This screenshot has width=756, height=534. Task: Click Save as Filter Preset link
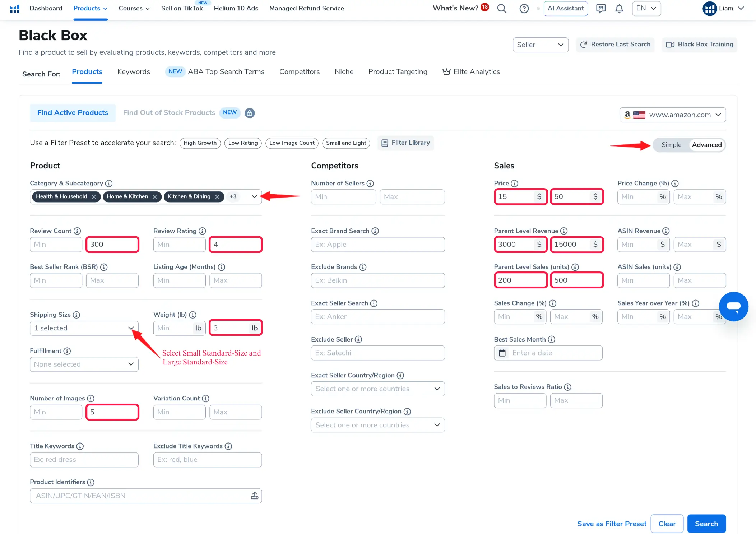coord(612,524)
